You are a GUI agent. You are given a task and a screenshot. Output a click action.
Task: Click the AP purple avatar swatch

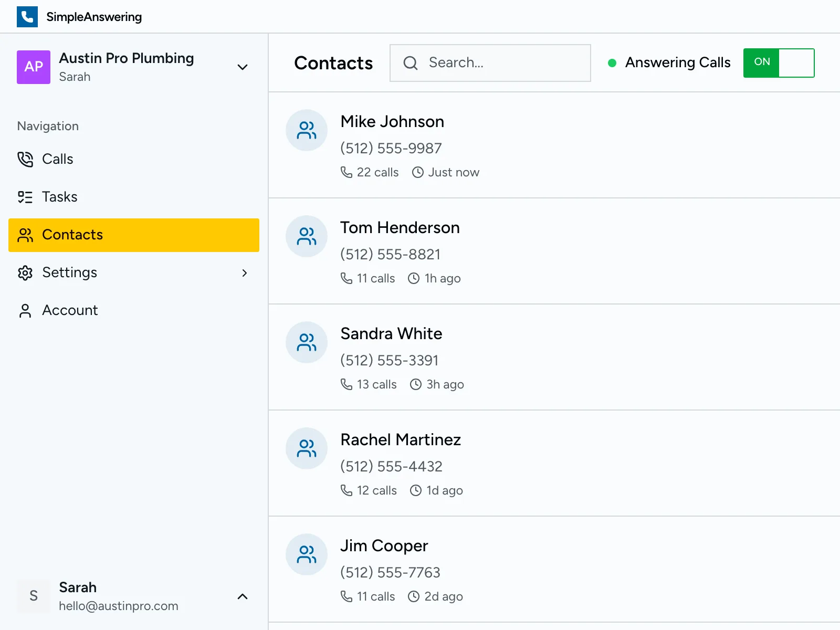[x=33, y=67]
